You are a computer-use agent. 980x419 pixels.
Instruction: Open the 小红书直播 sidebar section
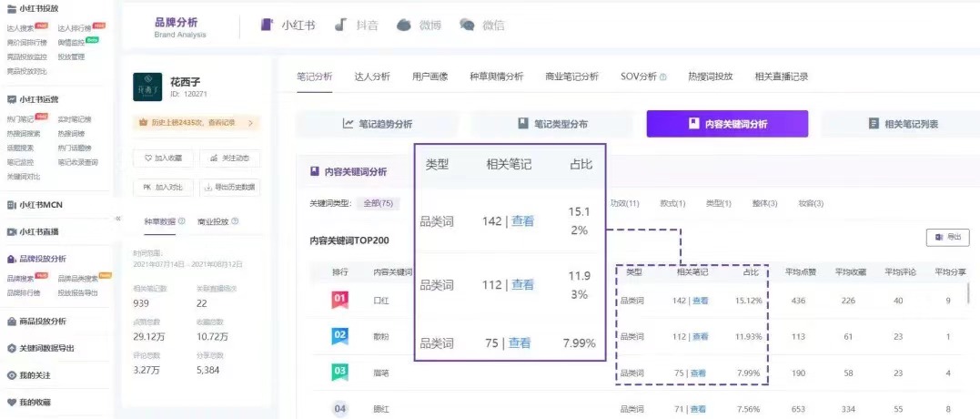coord(33,231)
